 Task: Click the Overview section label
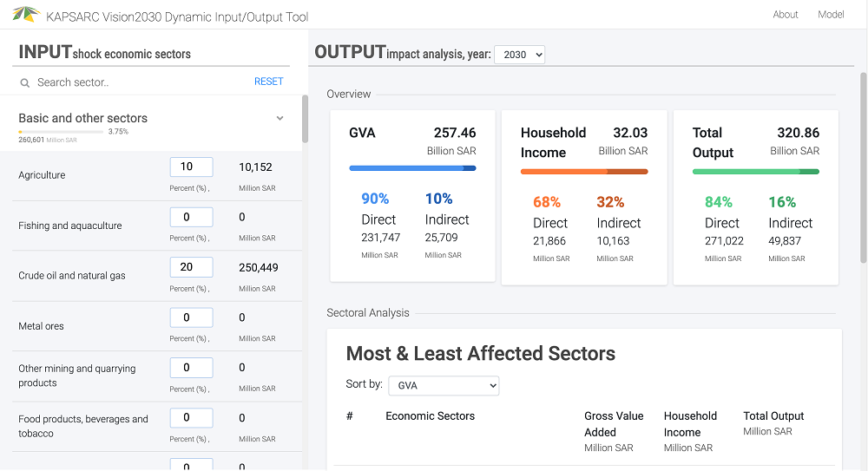coord(349,94)
